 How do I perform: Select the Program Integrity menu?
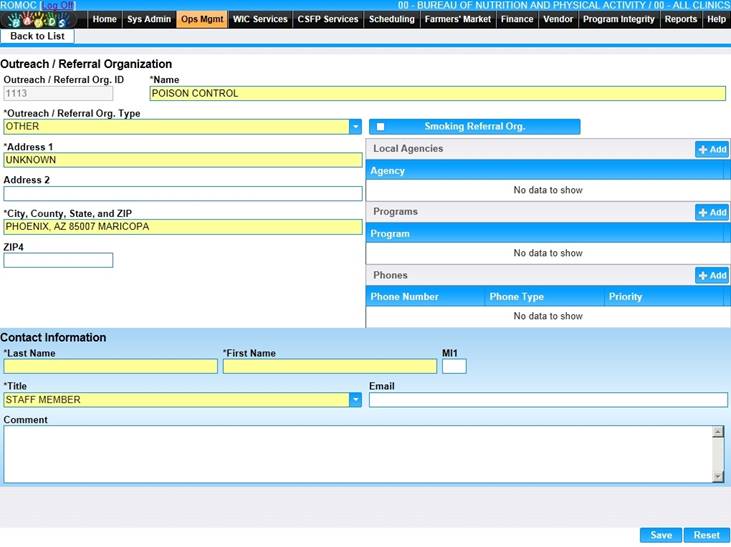tap(619, 19)
